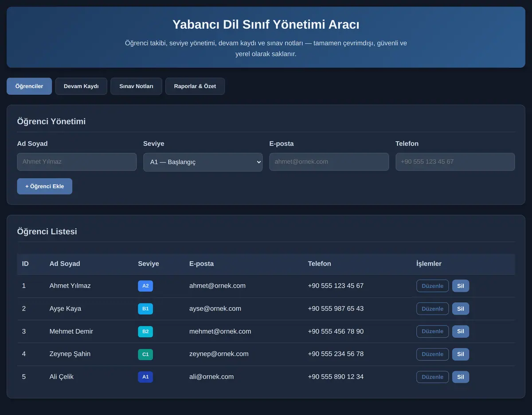Edit Zeynep Şahin via Düzenle
Image resolution: width=532 pixels, height=415 pixels.
pos(433,354)
